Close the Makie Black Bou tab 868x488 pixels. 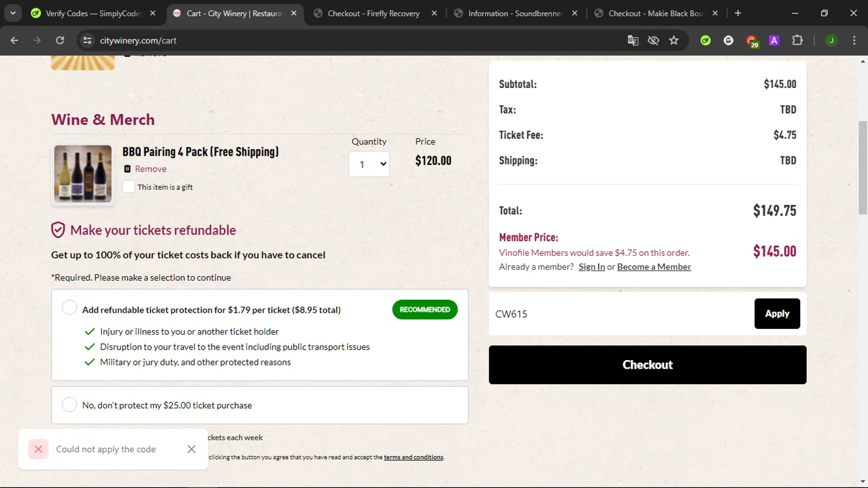(x=715, y=13)
